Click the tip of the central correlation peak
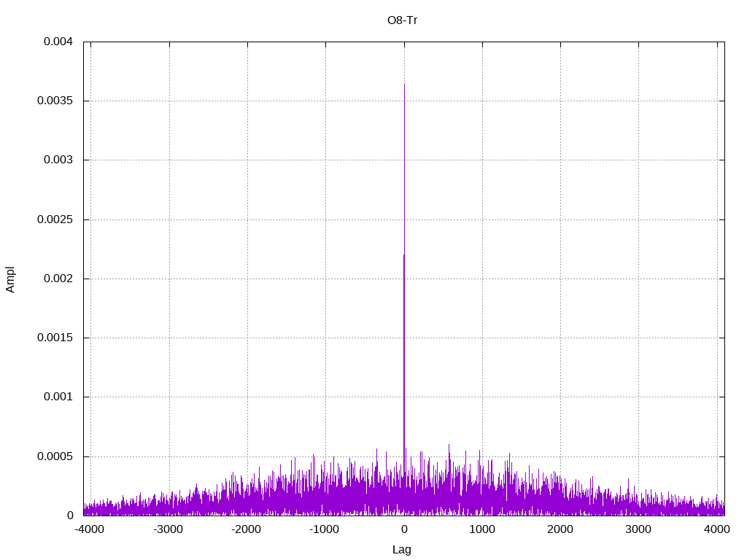This screenshot has height=560, width=747. click(404, 85)
